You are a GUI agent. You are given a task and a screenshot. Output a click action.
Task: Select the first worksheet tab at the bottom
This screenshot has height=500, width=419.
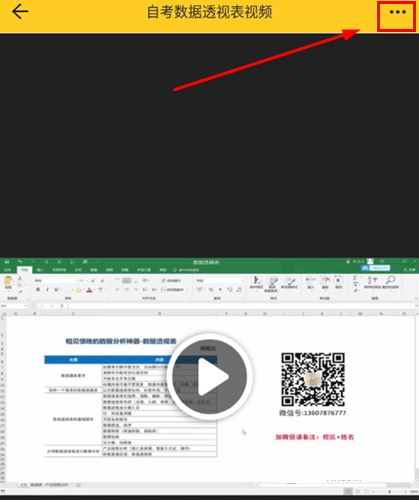[23, 485]
